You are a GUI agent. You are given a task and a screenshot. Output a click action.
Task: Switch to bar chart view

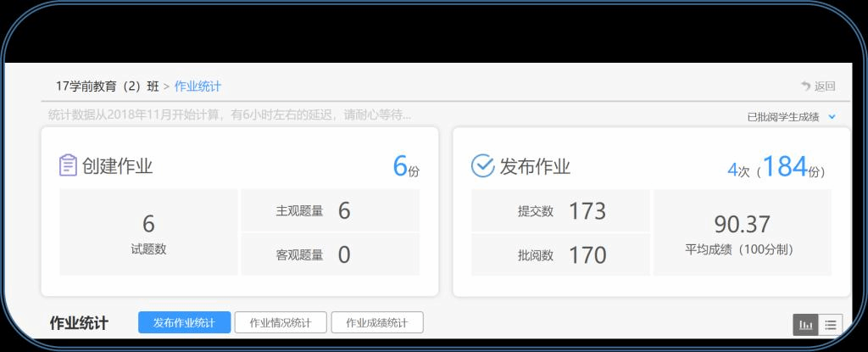(805, 324)
